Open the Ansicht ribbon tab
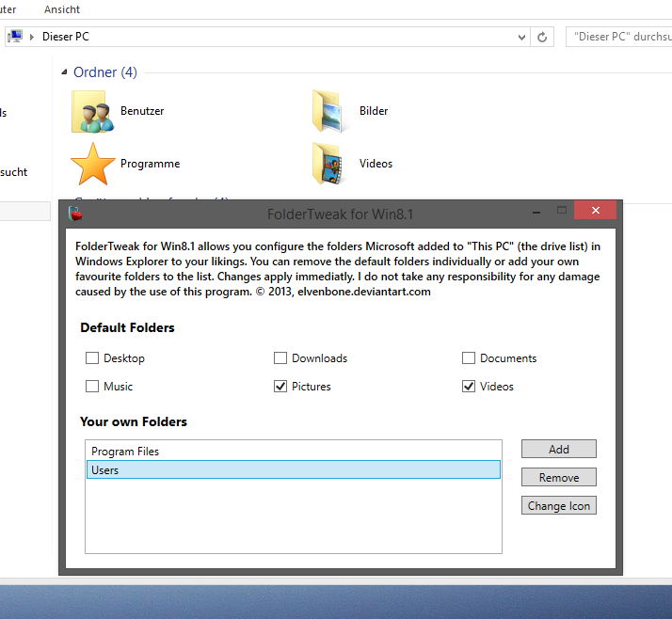This screenshot has width=672, height=619. pyautogui.click(x=62, y=9)
